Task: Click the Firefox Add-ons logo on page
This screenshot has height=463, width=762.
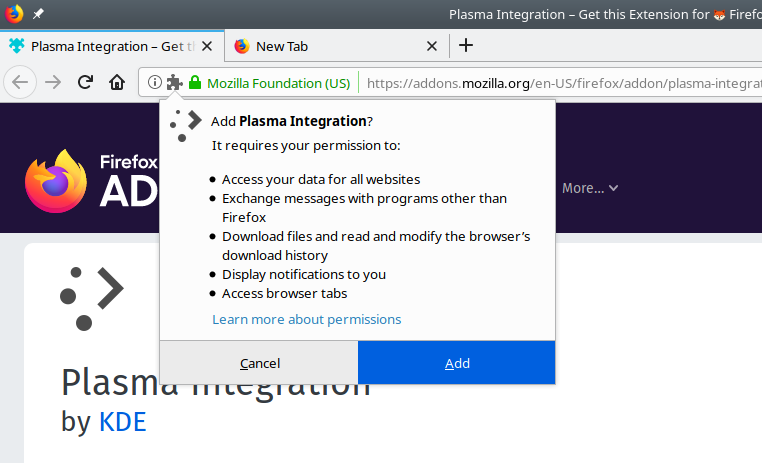Action: click(91, 181)
